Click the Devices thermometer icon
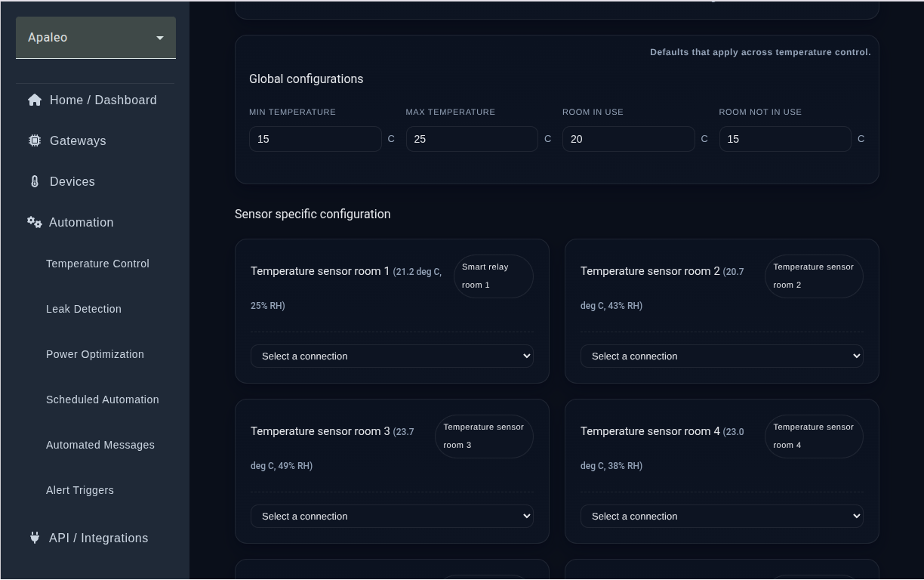This screenshot has height=580, width=924. [35, 181]
